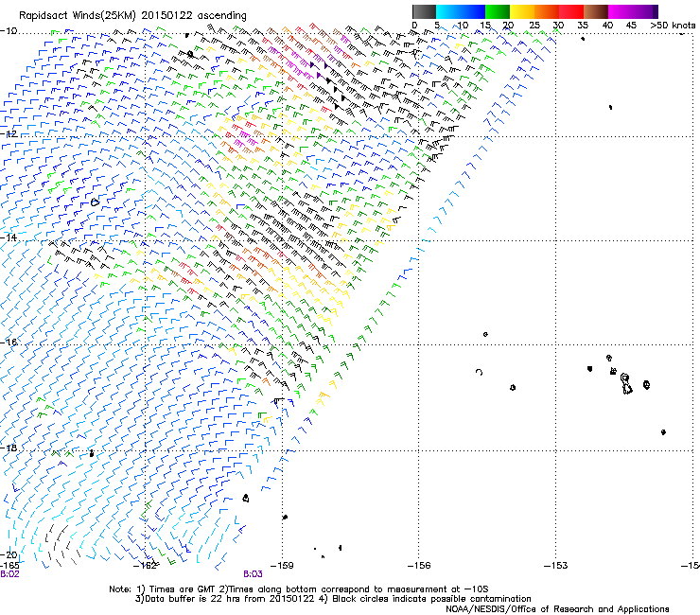Click the legend tick label '35'
700x615 pixels.
pyautogui.click(x=583, y=26)
